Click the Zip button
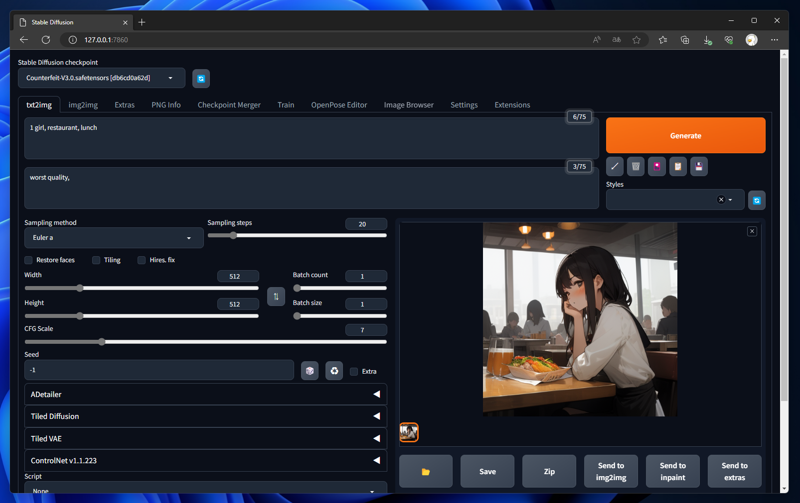Image resolution: width=800 pixels, height=503 pixels. click(549, 471)
